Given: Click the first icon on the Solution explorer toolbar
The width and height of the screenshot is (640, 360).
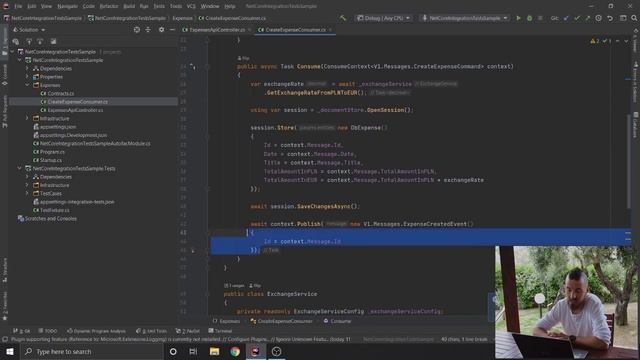Looking at the screenshot, I should click(x=16, y=41).
